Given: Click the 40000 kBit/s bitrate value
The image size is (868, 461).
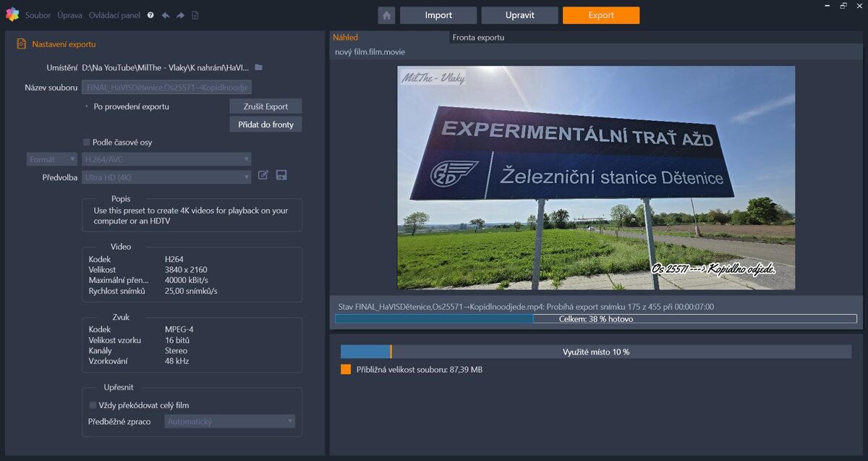Looking at the screenshot, I should (x=187, y=280).
